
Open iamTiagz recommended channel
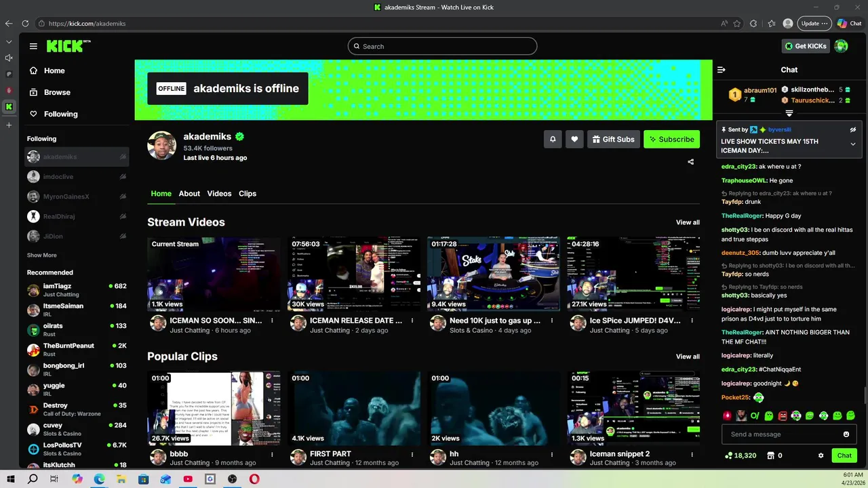pos(77,290)
